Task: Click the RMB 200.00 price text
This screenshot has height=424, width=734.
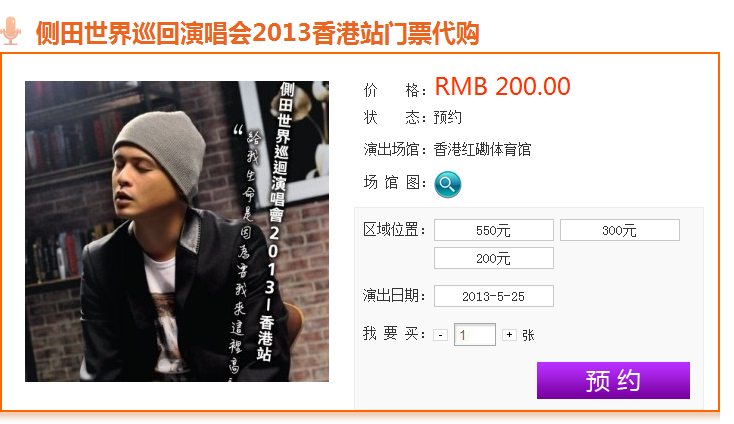Action: (x=503, y=87)
